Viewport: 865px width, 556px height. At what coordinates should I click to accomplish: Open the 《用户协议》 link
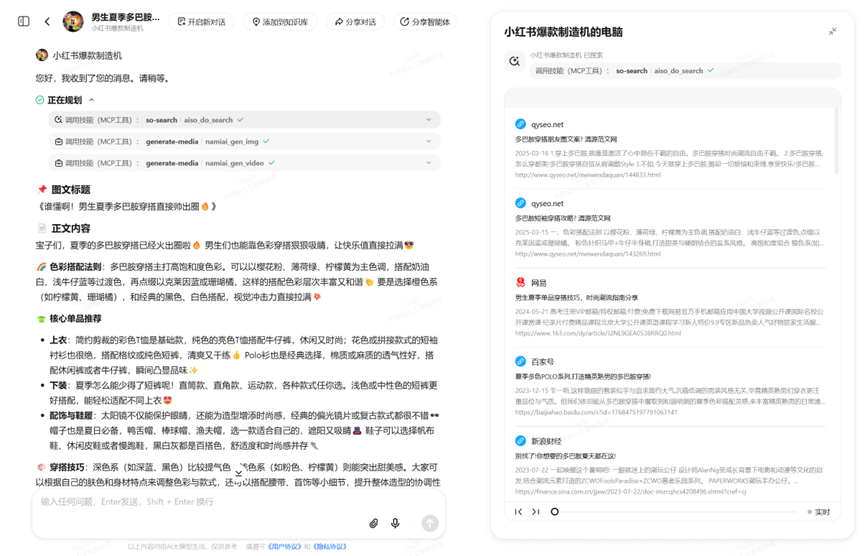[285, 547]
